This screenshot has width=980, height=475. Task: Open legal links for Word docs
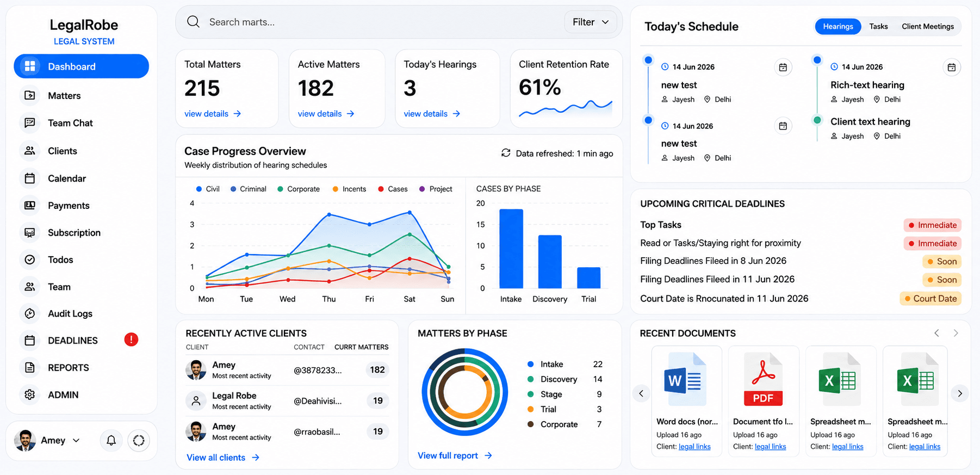point(694,447)
